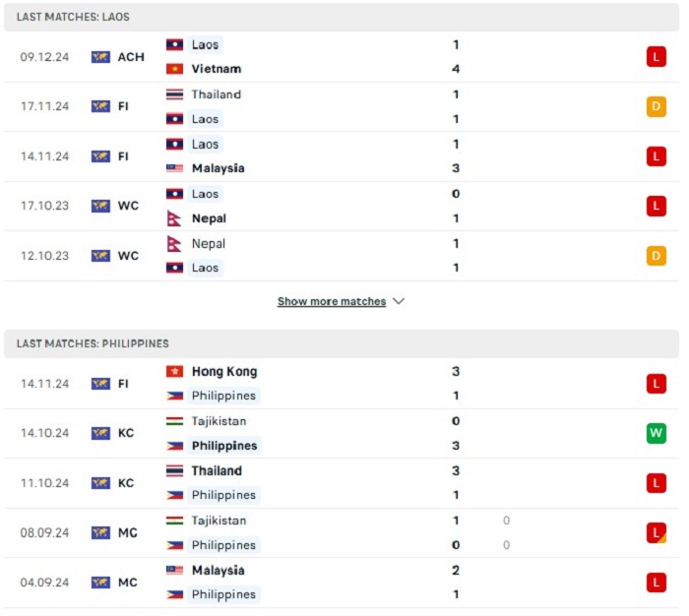This screenshot has height=616, width=689.
Task: Click the Tajikistan flag in 08.09.24 match
Action: [174, 521]
